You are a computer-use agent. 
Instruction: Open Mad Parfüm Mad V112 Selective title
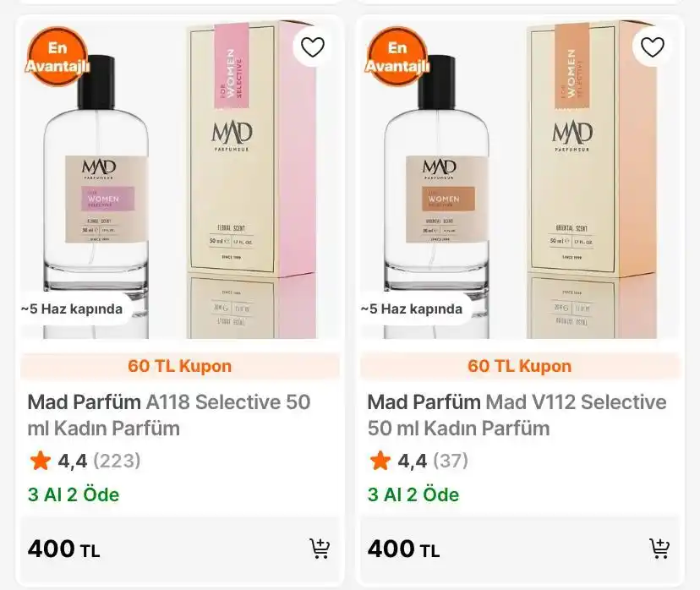(x=517, y=415)
